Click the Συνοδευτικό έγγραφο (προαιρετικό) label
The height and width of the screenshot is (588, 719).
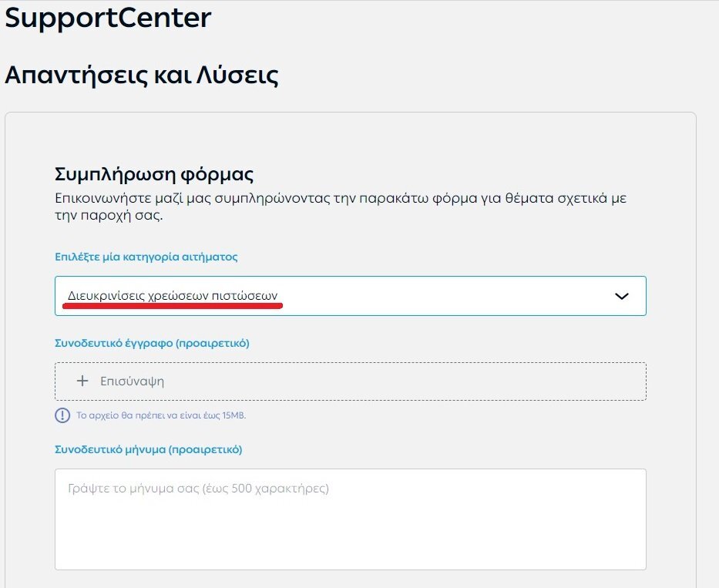tap(152, 343)
